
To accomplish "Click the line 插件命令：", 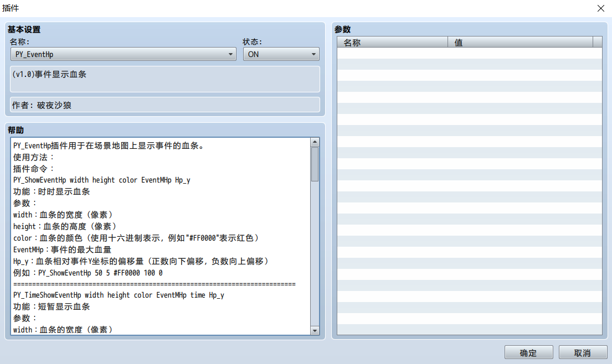I will click(x=34, y=169).
